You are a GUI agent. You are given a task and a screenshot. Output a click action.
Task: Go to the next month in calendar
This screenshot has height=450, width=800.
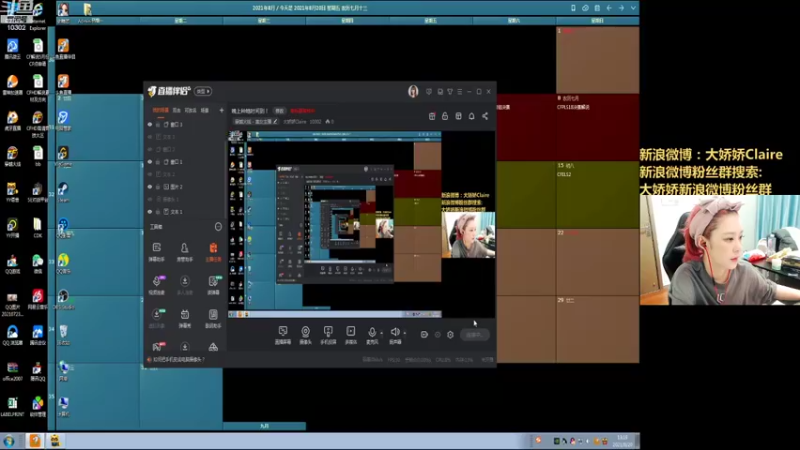621,8
